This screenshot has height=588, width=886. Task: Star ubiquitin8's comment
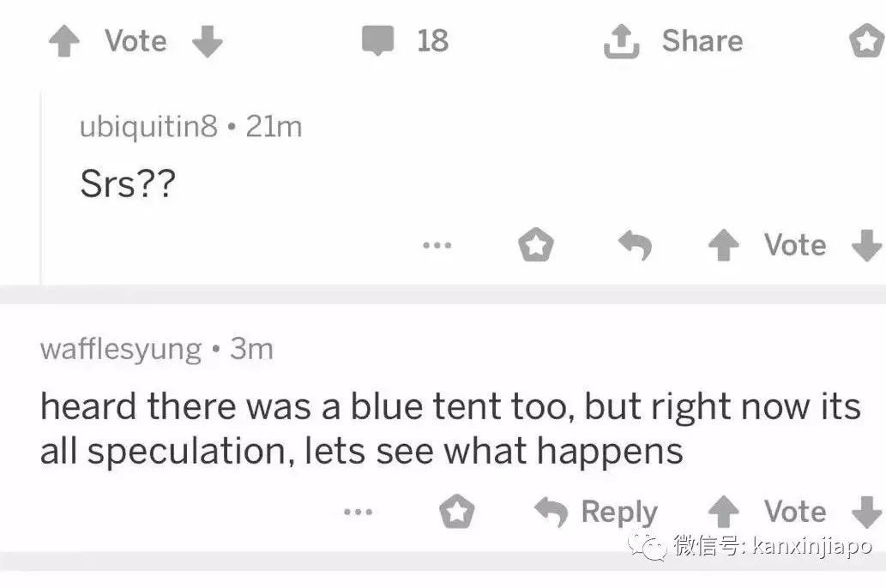coord(536,247)
